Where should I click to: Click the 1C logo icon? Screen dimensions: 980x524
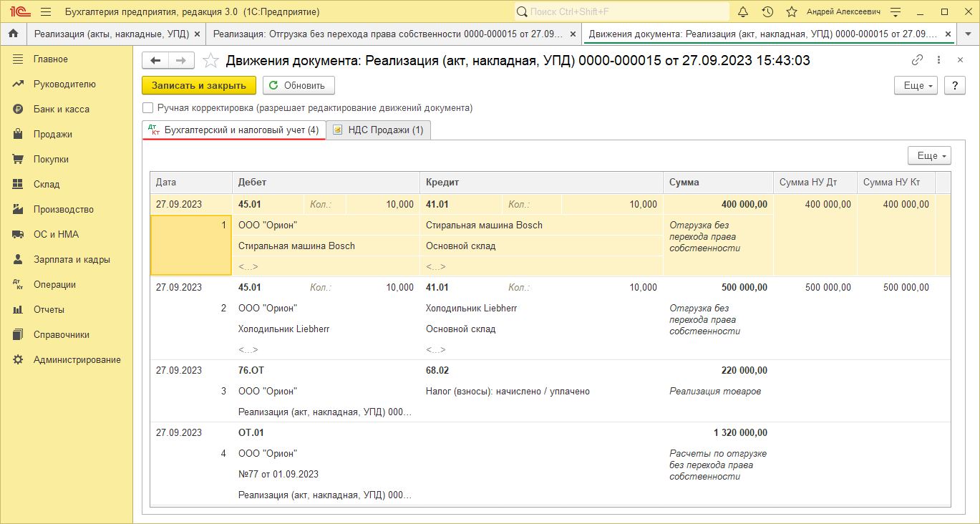click(19, 12)
